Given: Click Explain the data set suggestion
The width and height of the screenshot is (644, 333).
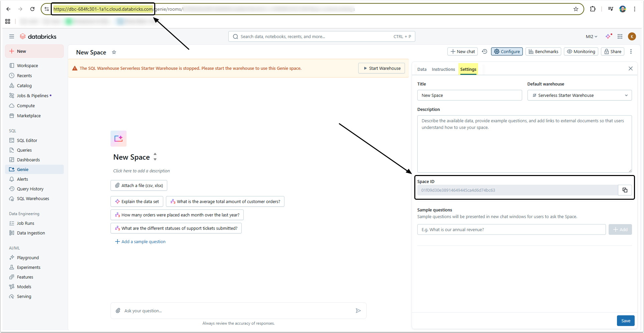Looking at the screenshot, I should pyautogui.click(x=137, y=201).
